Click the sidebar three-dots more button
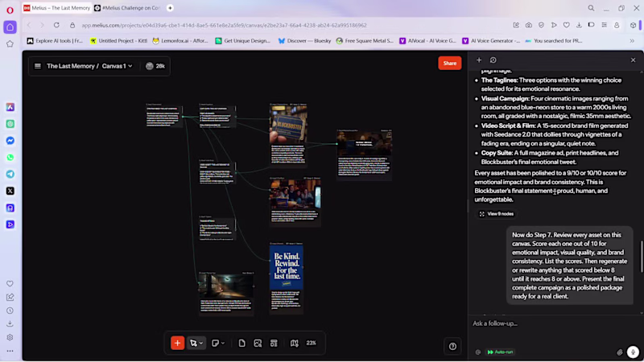Viewport: 644px width, 362px height. pyautogui.click(x=10, y=351)
